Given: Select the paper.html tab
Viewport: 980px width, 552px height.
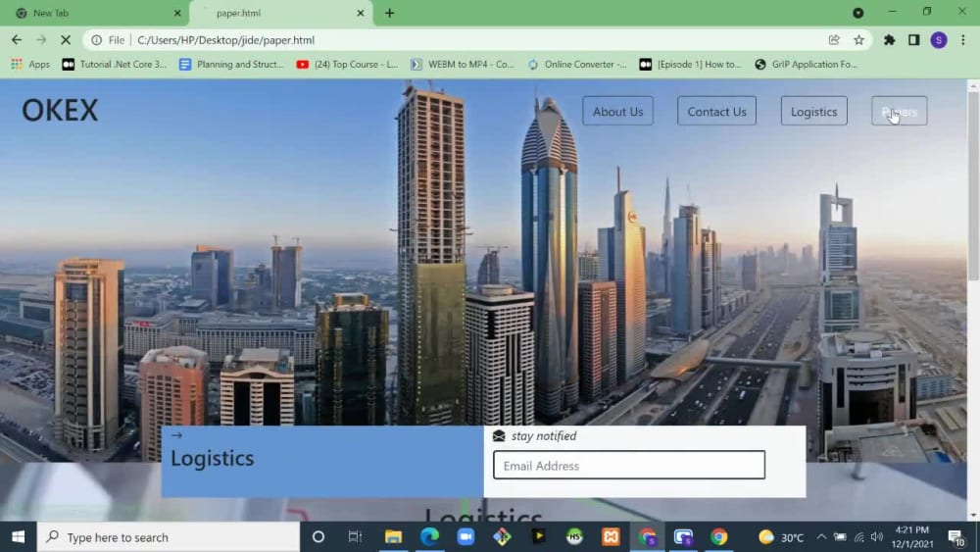Looking at the screenshot, I should click(x=280, y=13).
